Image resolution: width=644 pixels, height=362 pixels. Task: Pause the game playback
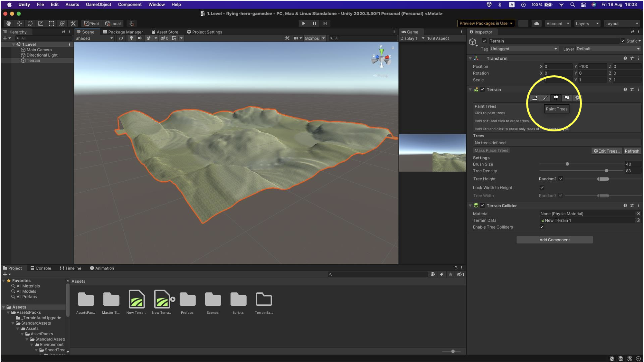pos(314,24)
